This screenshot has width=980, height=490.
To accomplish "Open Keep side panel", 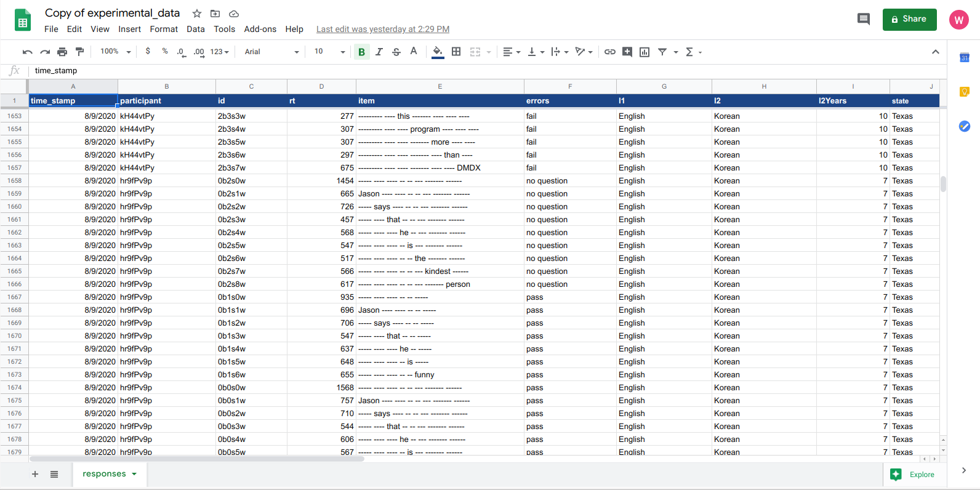I will 965,92.
